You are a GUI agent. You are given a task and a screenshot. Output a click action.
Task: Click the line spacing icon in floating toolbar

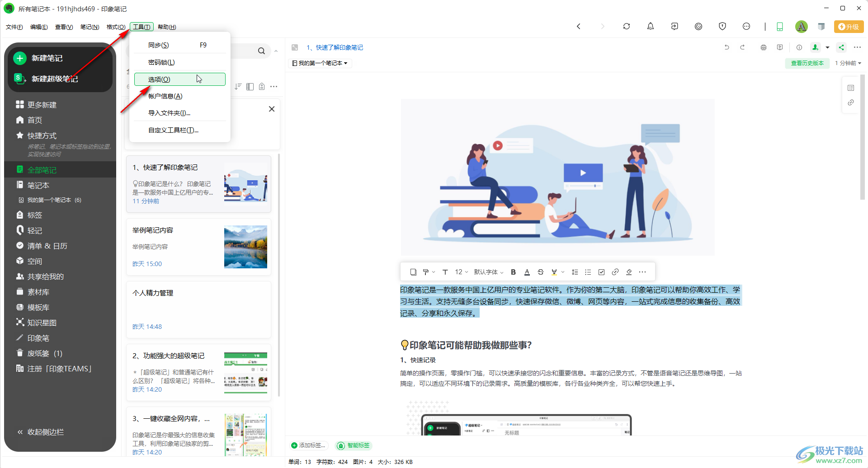[575, 272]
